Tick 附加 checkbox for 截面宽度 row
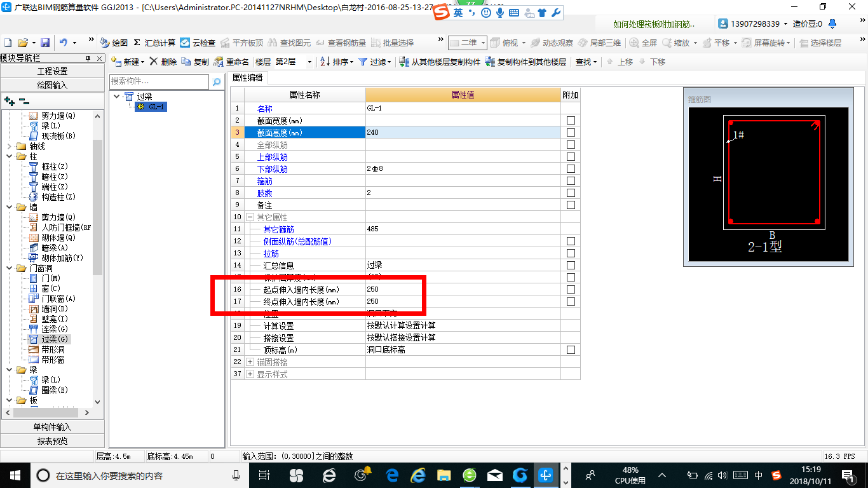 click(571, 120)
